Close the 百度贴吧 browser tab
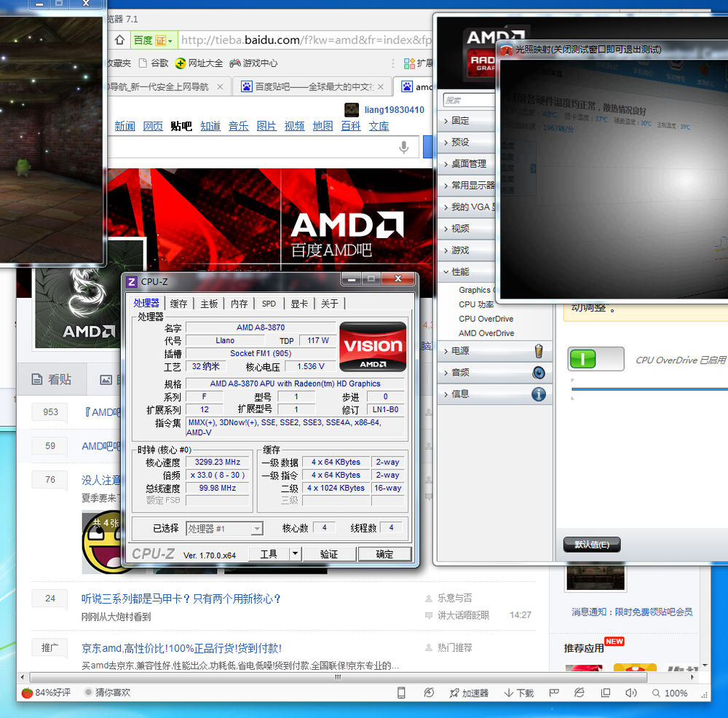This screenshot has height=718, width=728. tap(380, 87)
